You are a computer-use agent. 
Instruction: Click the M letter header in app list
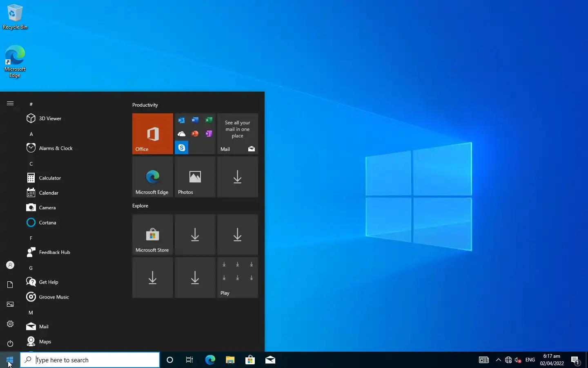pos(31,312)
